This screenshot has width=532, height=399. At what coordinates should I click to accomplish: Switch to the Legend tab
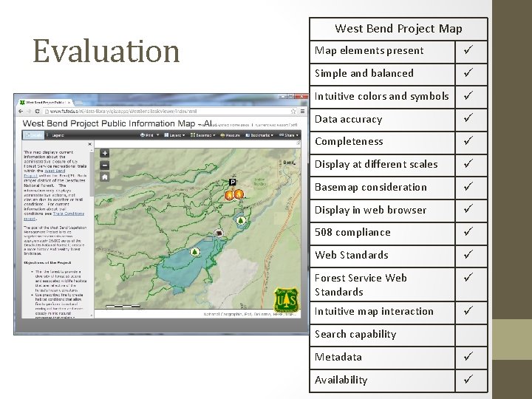[x=55, y=135]
